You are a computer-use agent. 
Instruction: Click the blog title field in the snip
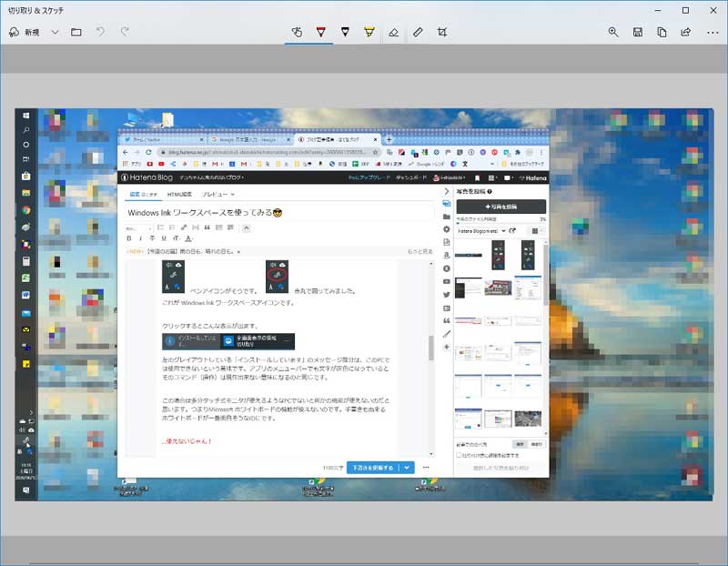tap(278, 213)
